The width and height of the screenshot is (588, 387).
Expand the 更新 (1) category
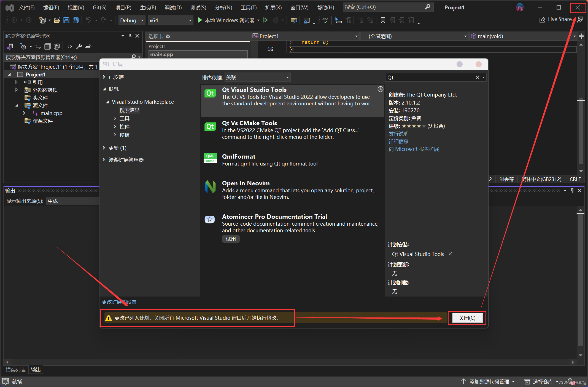104,148
